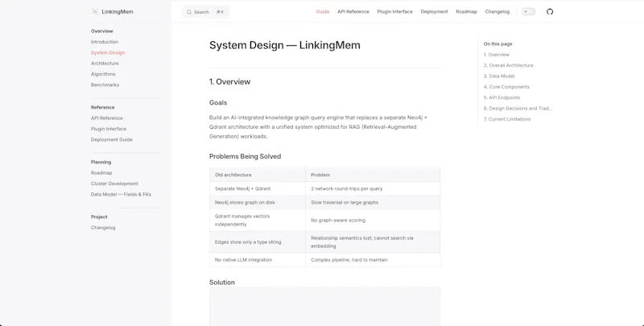Click the Problems Being Solved subheading
The image size is (644, 326).
tap(246, 156)
